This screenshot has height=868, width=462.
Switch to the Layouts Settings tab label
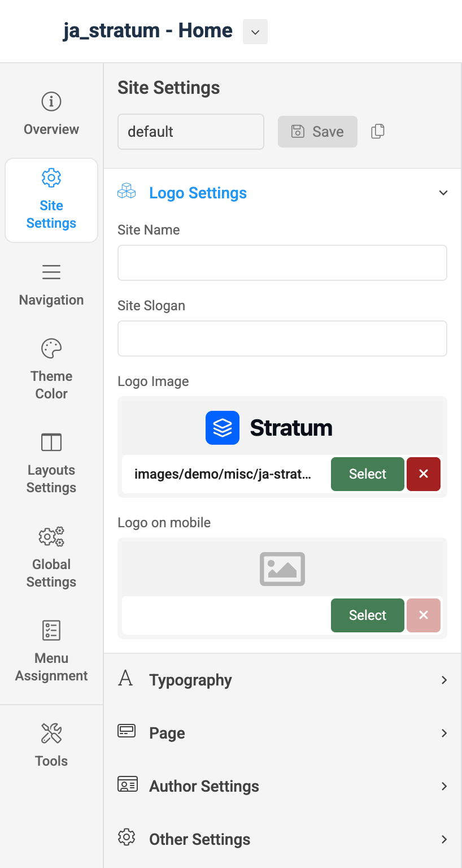point(51,479)
